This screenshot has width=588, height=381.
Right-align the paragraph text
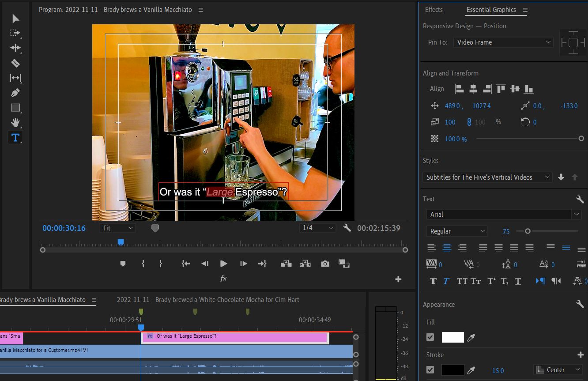pos(462,248)
